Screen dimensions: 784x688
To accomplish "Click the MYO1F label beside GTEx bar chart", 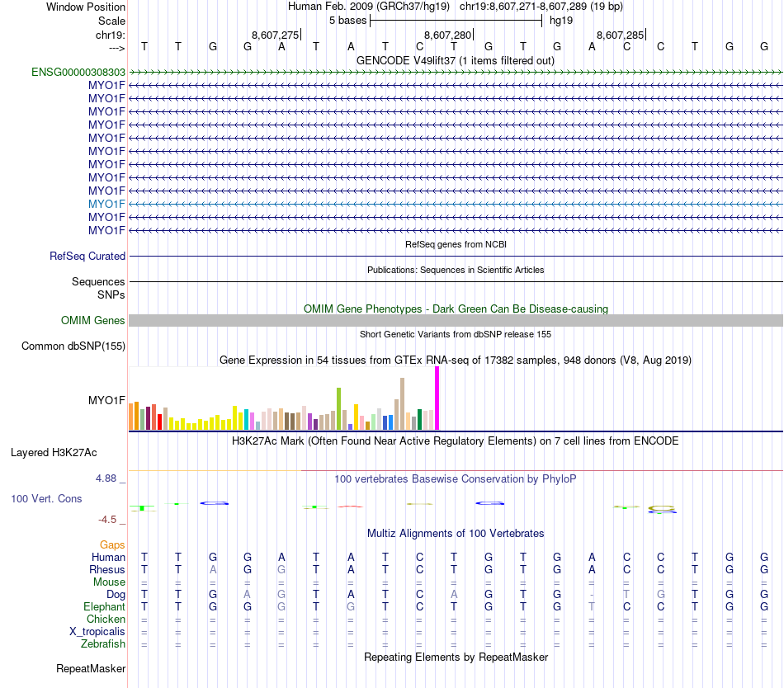I will click(106, 400).
